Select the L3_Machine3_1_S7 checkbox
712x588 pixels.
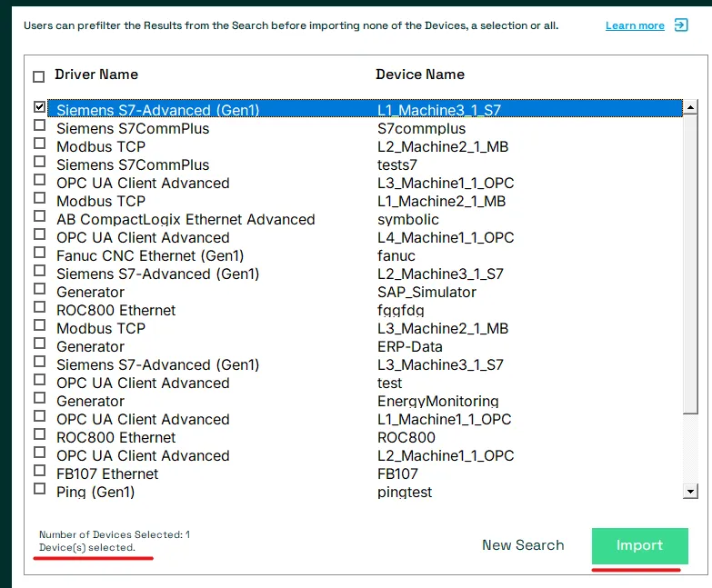39,361
